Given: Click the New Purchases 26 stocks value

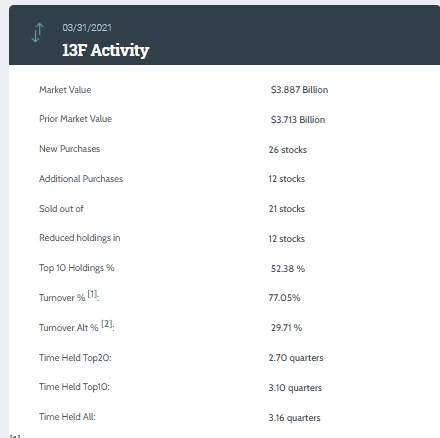Looking at the screenshot, I should tap(288, 150).
